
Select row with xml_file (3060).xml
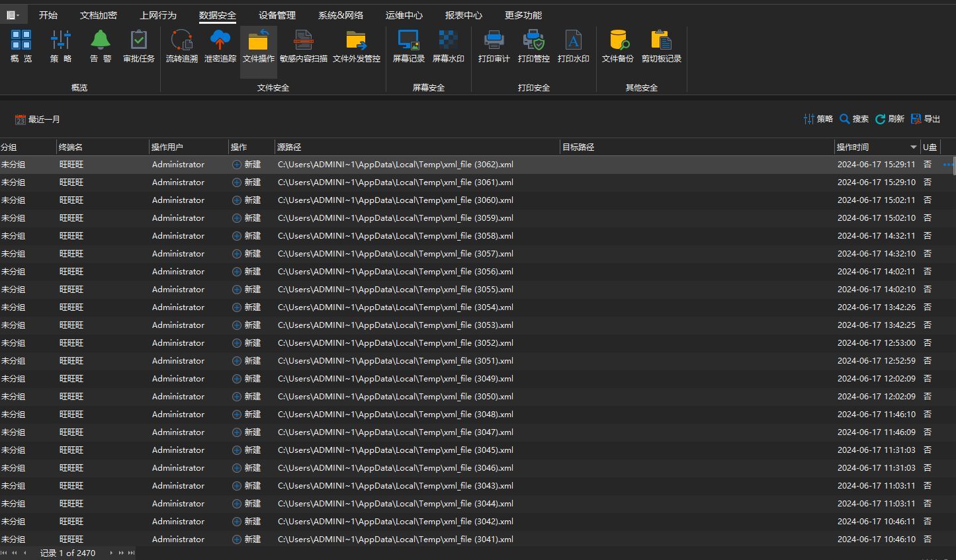476,200
